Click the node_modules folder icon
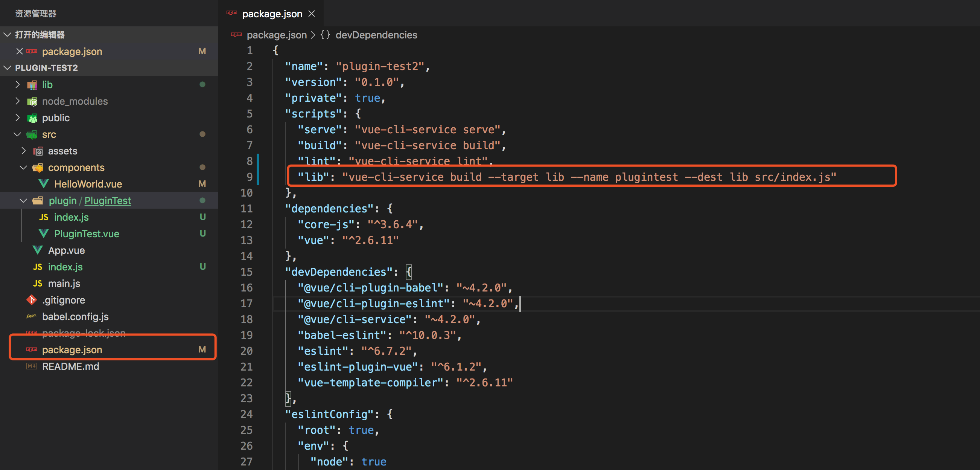Image resolution: width=980 pixels, height=470 pixels. coord(32,101)
